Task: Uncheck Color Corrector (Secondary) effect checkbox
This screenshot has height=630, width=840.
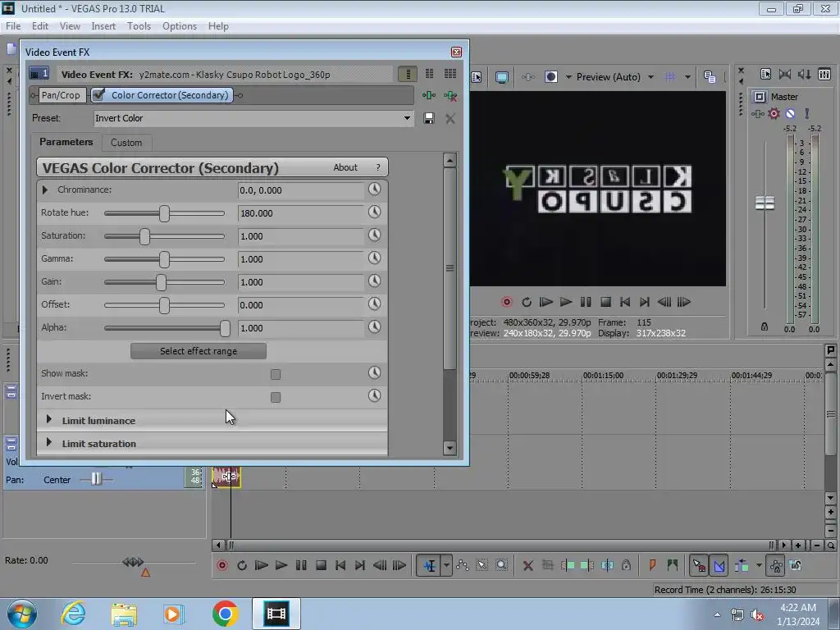Action: 98,95
